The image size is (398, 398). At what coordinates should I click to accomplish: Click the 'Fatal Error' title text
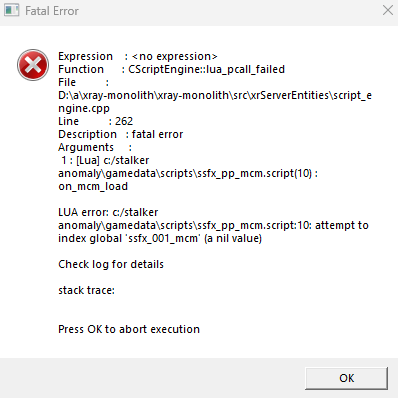[x=52, y=11]
